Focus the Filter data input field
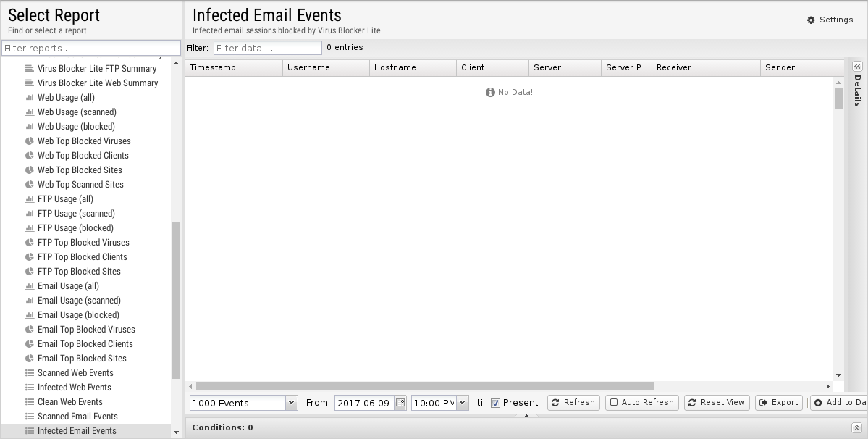 [x=268, y=48]
